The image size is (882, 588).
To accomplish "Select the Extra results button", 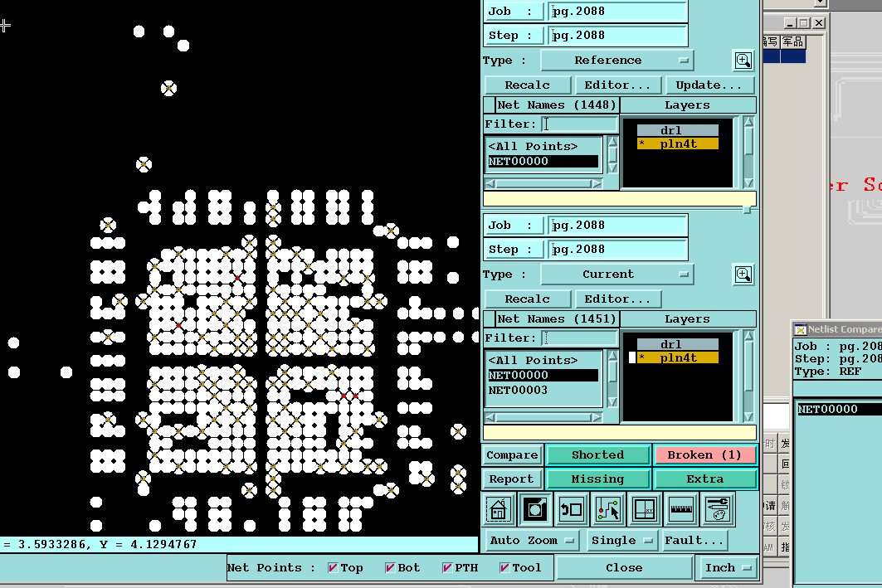I will click(x=704, y=479).
